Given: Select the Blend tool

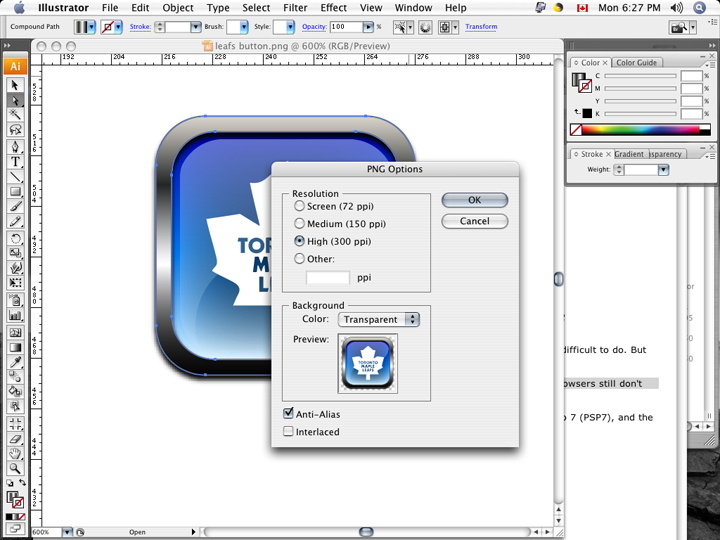Looking at the screenshot, I should [x=15, y=377].
